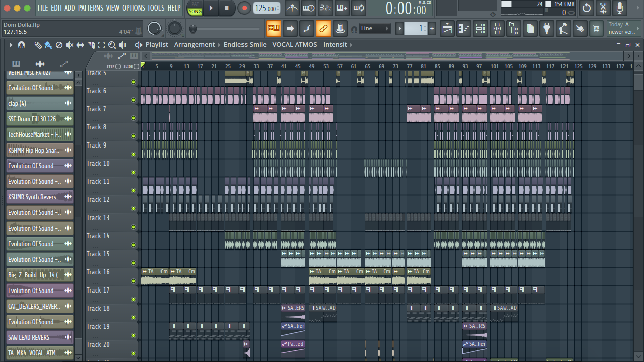
Task: Open the content library shopping cart
Action: coord(596,29)
